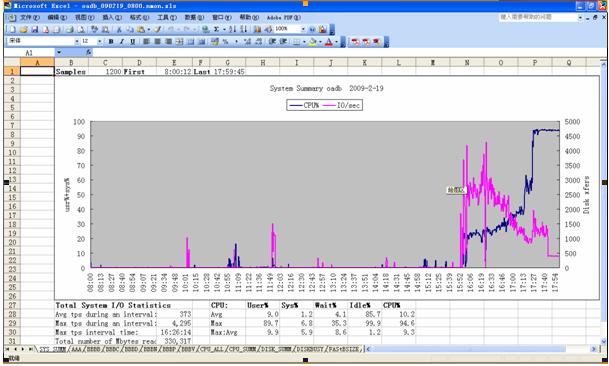This screenshot has height=366, width=609.
Task: Toggle Bold formatting
Action: coord(111,42)
